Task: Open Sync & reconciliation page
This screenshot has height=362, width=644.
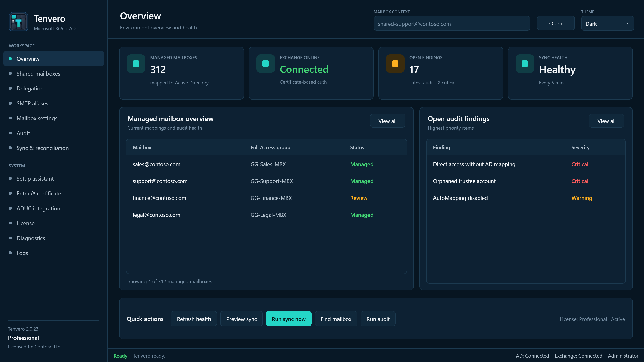Action: [x=54, y=148]
